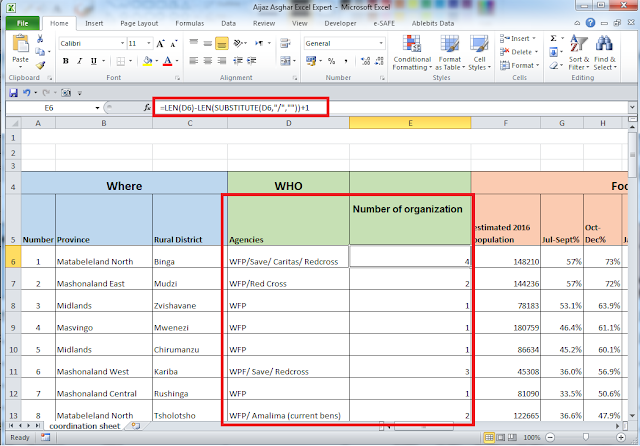
Task: Increase font size with Grow Font
Action: 160,44
